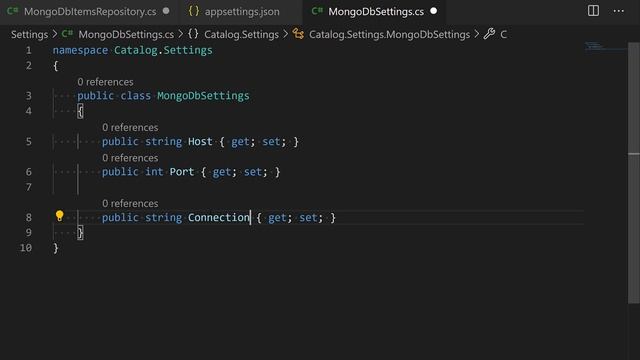Click unsaved dot on MongoDbSettings.cs tab
The image size is (640, 360).
[x=433, y=11]
